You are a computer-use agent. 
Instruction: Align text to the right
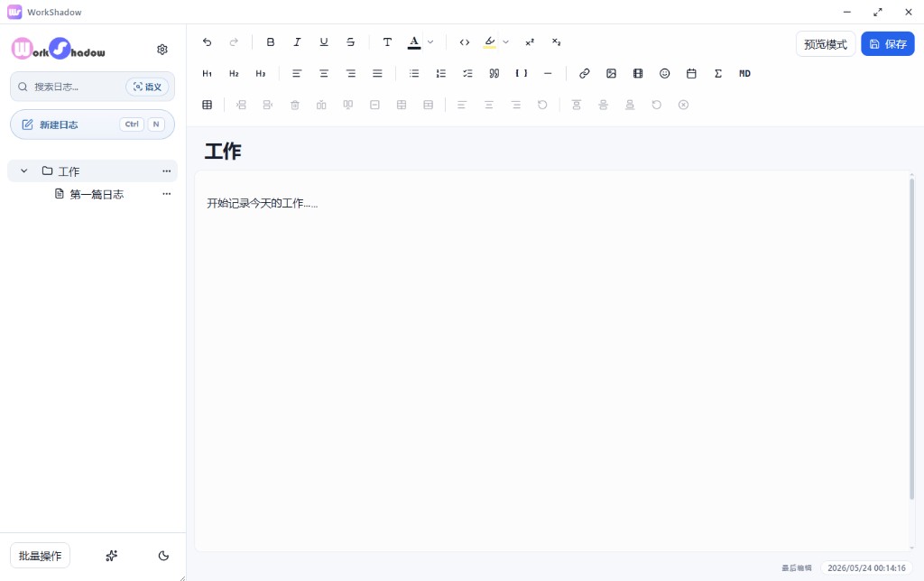tap(351, 74)
